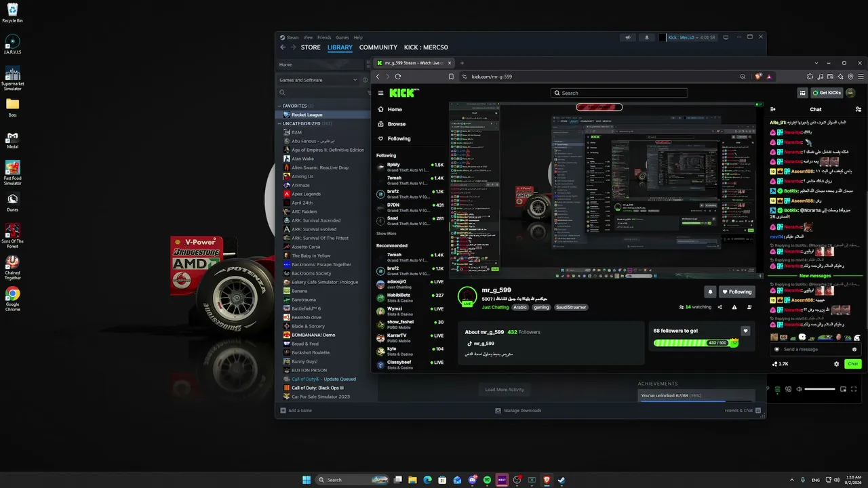
Task: Collapse the chat panel
Action: coord(774,109)
